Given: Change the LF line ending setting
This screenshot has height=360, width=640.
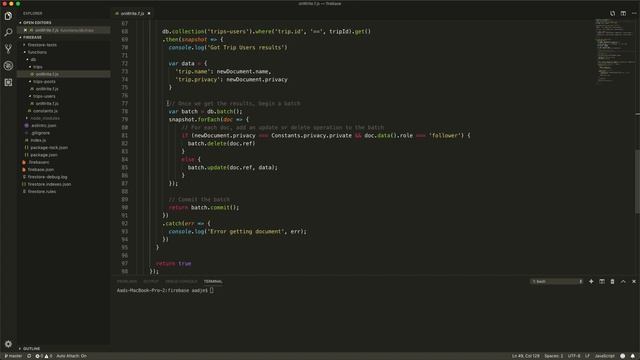Looking at the screenshot, I should click(x=587, y=356).
